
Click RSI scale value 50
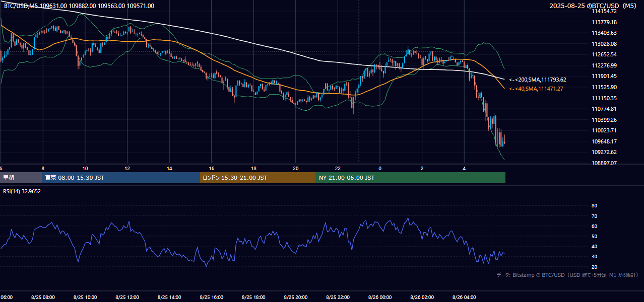click(x=594, y=236)
